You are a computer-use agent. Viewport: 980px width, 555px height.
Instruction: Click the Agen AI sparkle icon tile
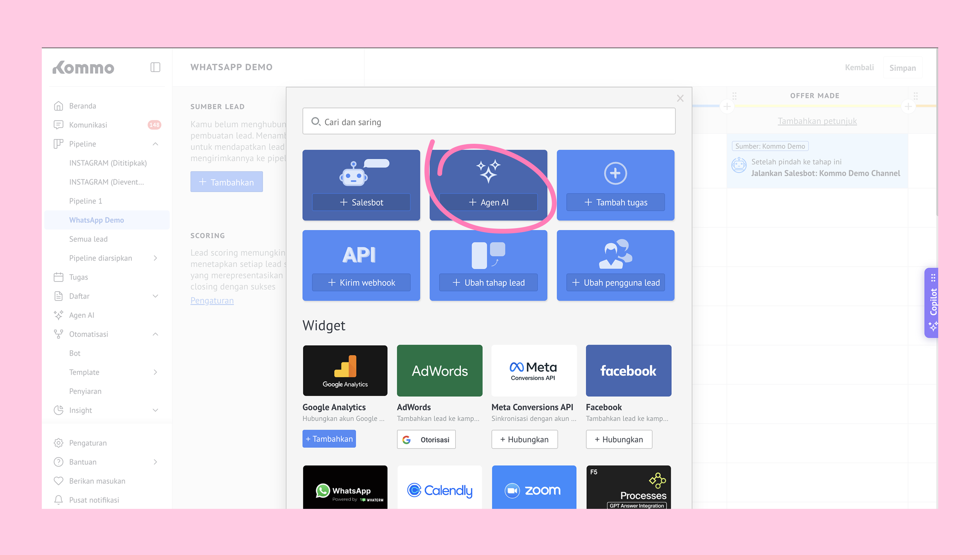[488, 172]
